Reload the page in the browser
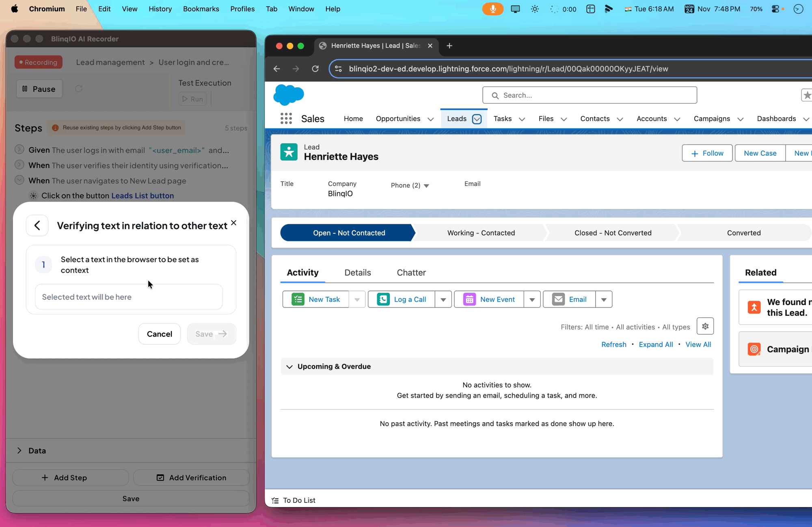 [x=315, y=69]
